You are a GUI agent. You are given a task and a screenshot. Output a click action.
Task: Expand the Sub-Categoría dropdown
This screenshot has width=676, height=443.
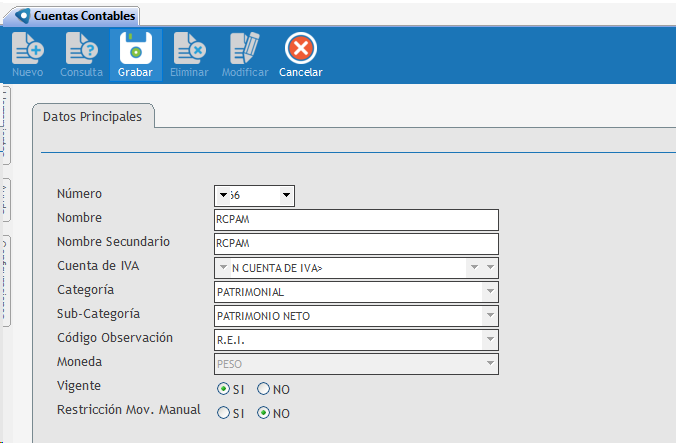tap(489, 316)
